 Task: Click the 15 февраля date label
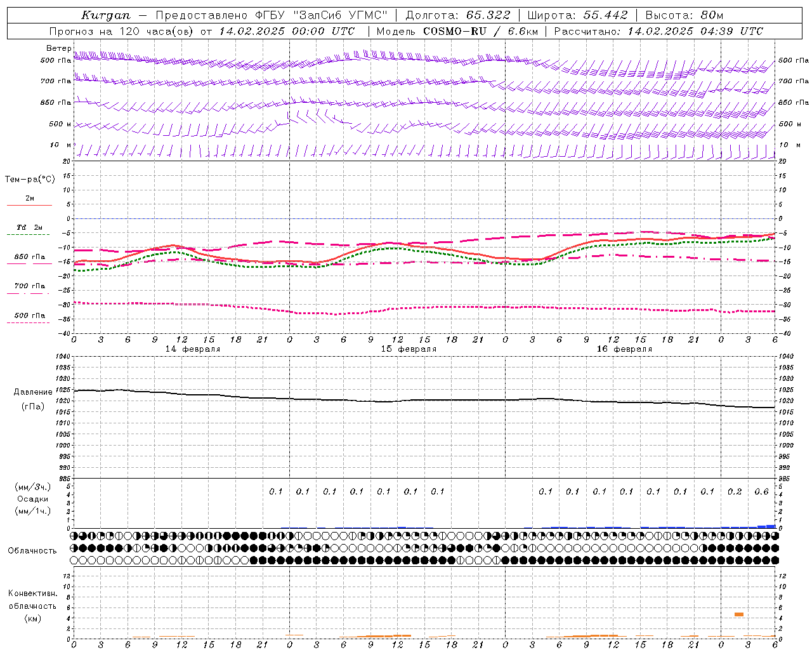tap(409, 349)
